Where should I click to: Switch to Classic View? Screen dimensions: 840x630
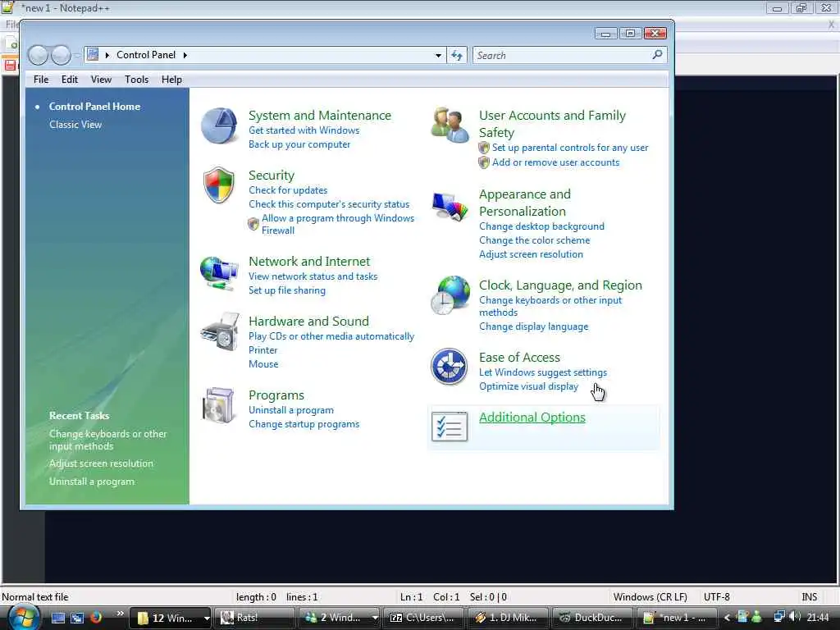click(75, 125)
